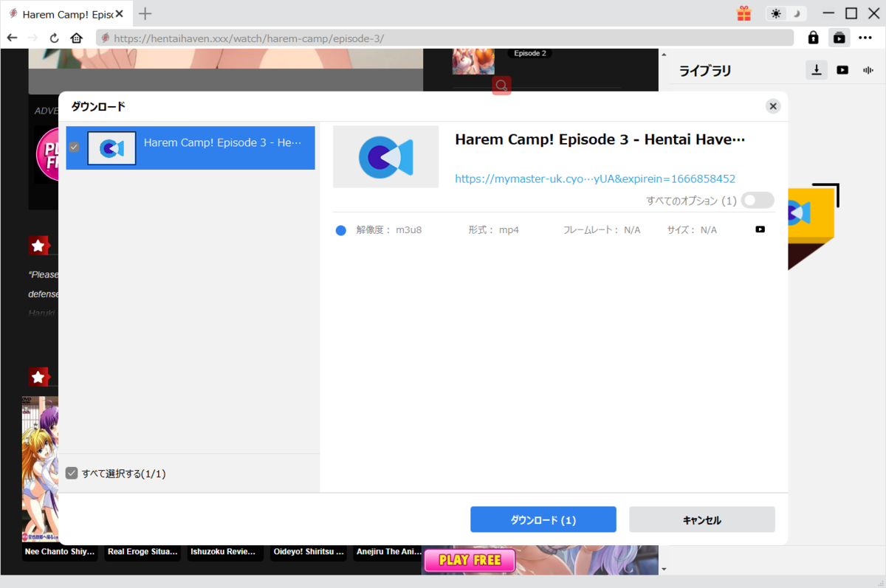Open the Ishuzoku Revie... title
The width and height of the screenshot is (886, 588).
point(223,552)
